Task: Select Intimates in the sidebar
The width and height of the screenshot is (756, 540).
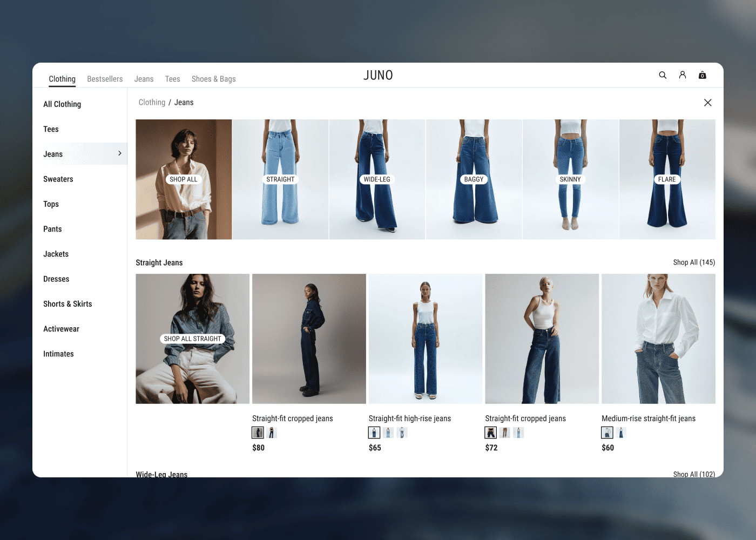Action: pos(58,354)
